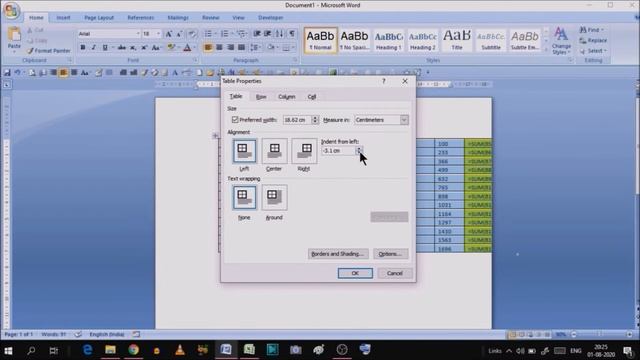Open VLC from the taskbar
Viewport: 640px width, 360px height.
tap(180, 350)
